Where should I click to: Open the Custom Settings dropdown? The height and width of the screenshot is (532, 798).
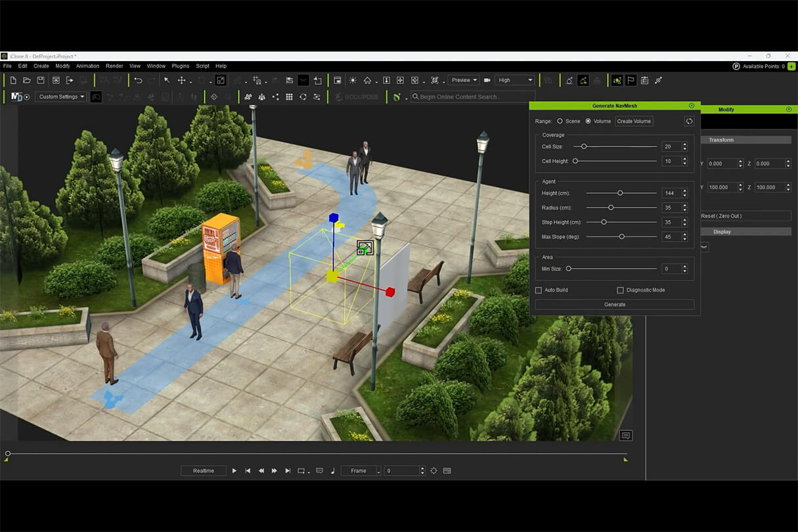62,97
